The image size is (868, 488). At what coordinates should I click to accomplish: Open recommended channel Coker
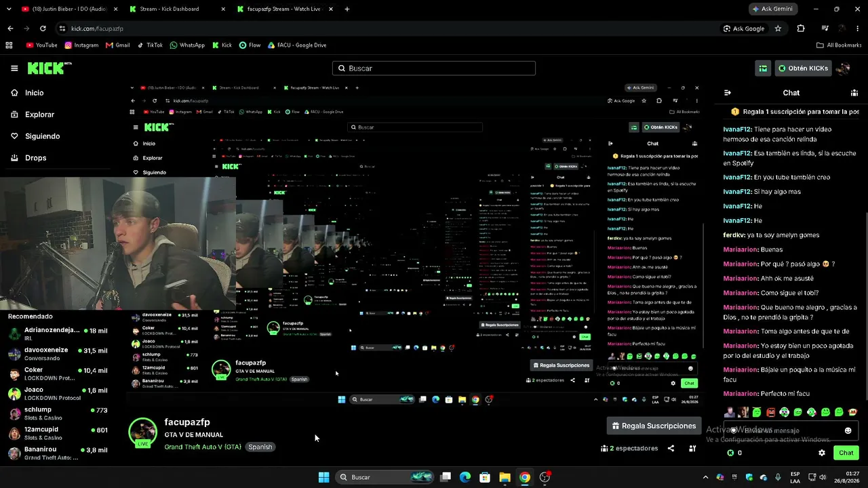coord(58,374)
